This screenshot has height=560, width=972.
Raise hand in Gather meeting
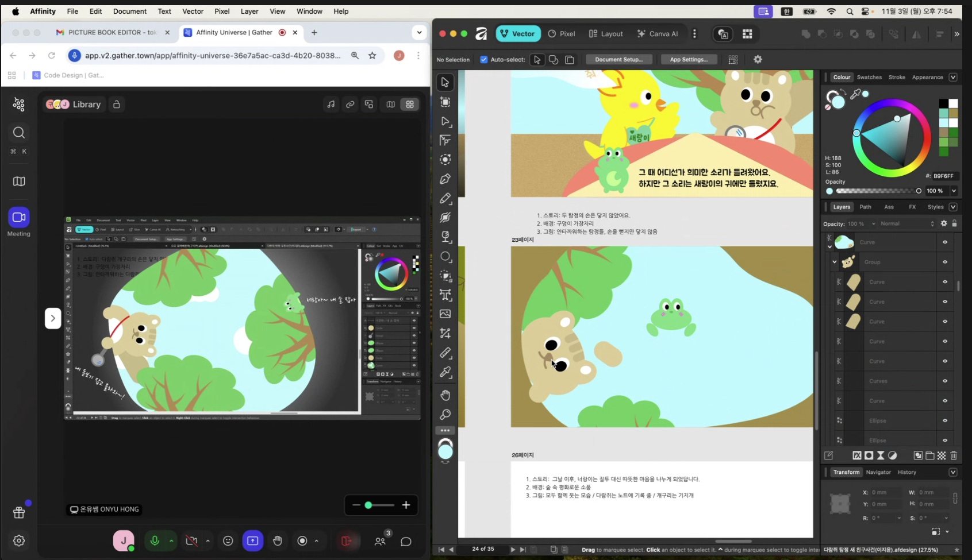[278, 541]
